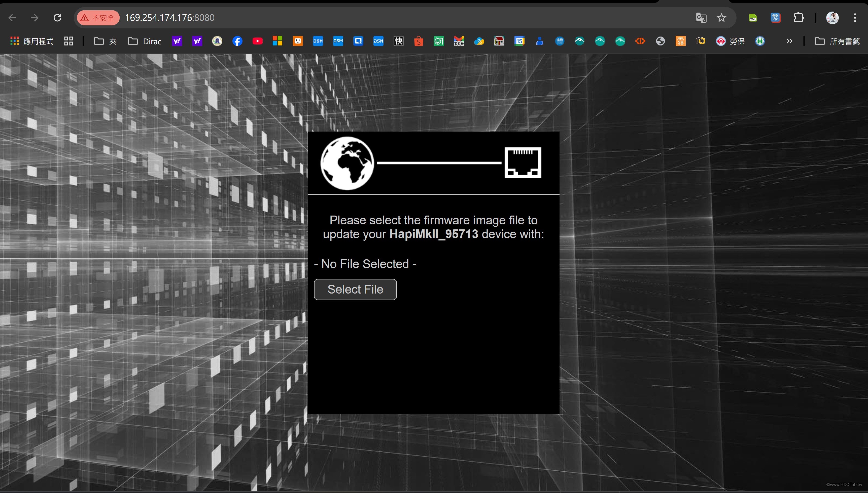Viewport: 868px width, 493px height.
Task: Open the YouTube bookmark
Action: (x=257, y=41)
